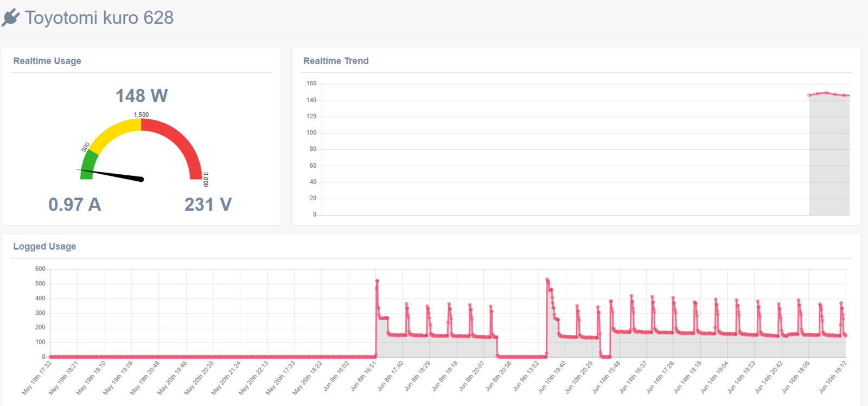Click the Jun 16th 18:05 time label
Screen dimensions: 868x406
click(796, 377)
